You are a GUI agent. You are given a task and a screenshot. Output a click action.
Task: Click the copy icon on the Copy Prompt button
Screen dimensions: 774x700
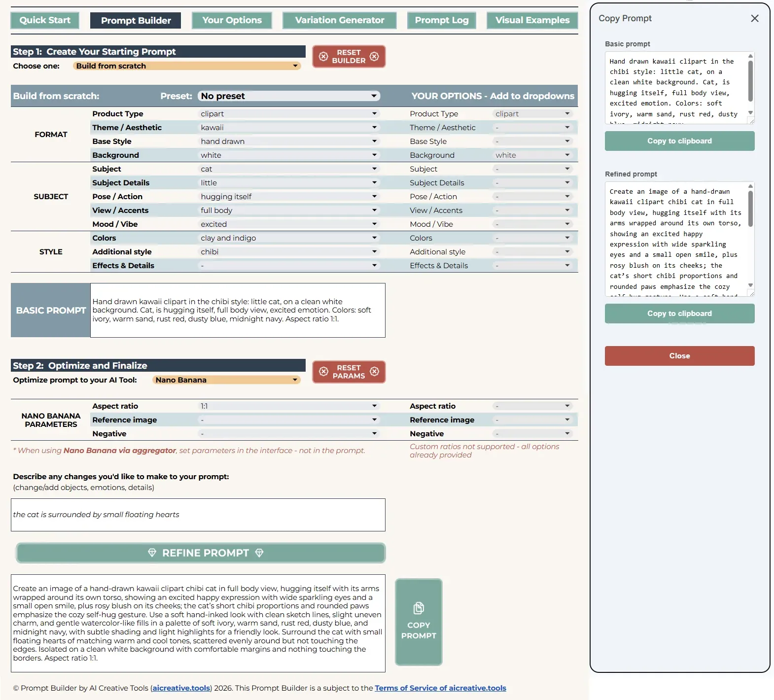(x=419, y=608)
